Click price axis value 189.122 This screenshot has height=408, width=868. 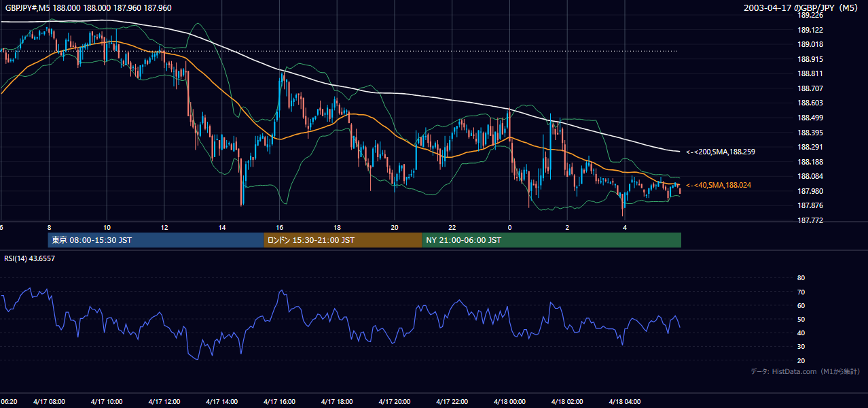810,30
